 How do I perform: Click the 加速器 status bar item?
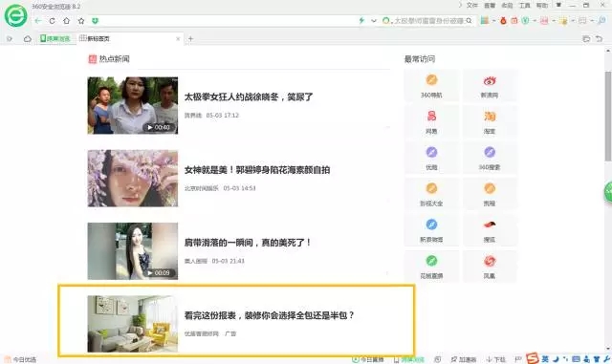(463, 359)
